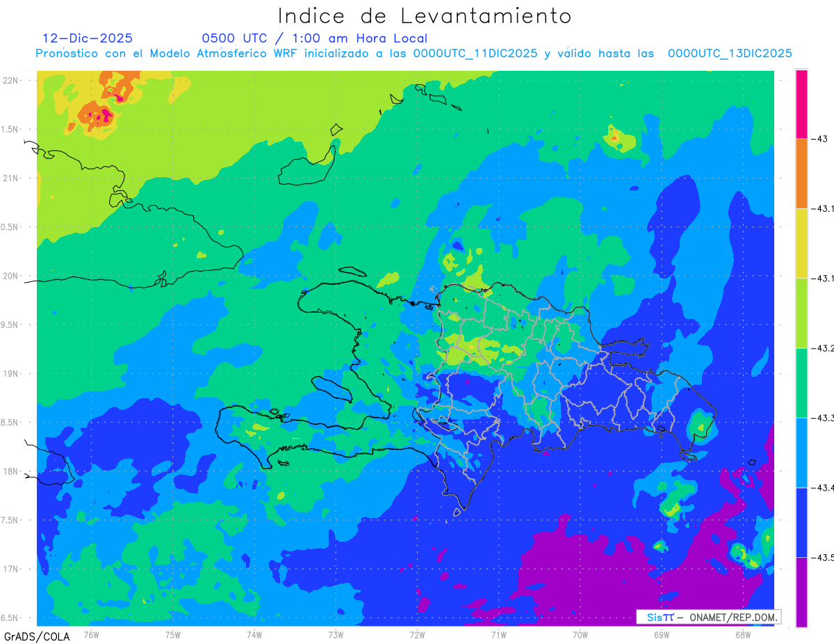Click the 'Indice de Levantamiento' title
Screen dimensions: 834x644
(x=425, y=15)
